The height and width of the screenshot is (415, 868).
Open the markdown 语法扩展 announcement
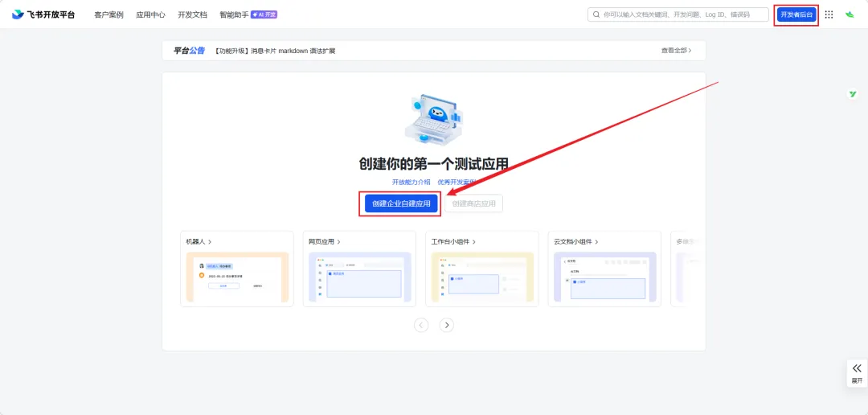coord(275,51)
